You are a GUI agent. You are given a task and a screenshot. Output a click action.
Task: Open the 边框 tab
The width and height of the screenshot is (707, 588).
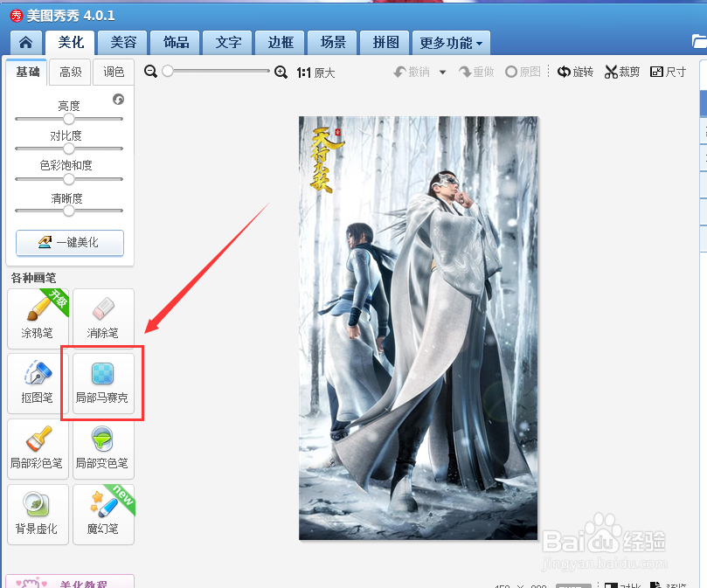coord(280,43)
